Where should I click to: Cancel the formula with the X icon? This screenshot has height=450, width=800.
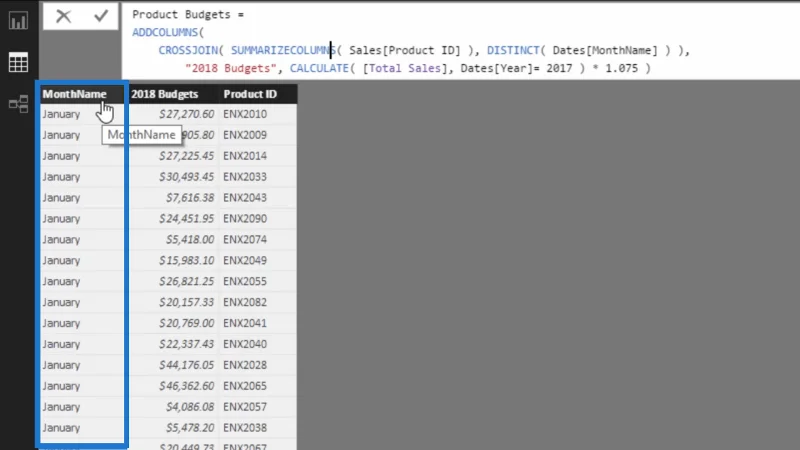pos(63,16)
